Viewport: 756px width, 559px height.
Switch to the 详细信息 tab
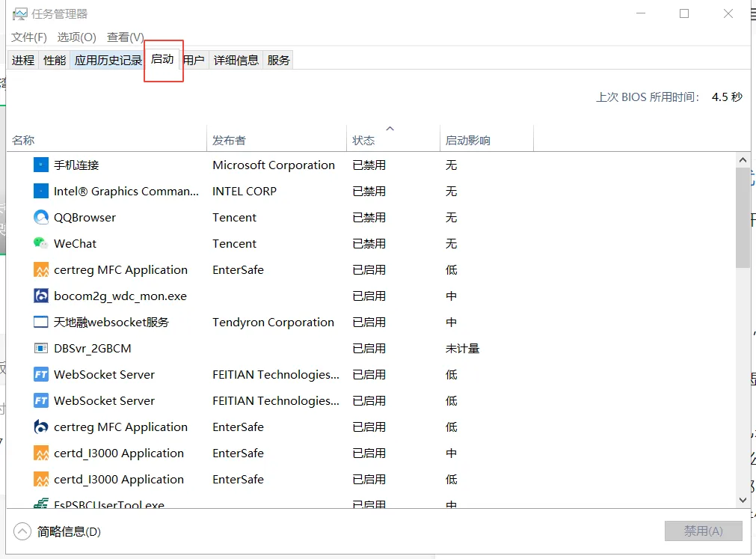[x=236, y=61]
